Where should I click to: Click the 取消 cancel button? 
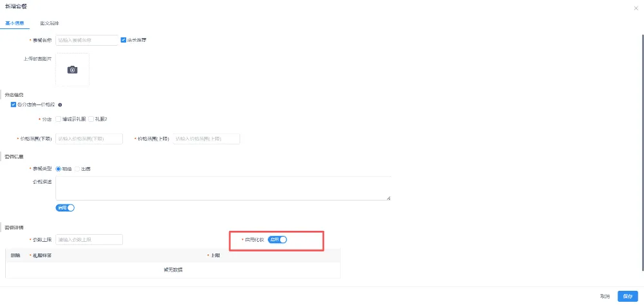(x=605, y=296)
